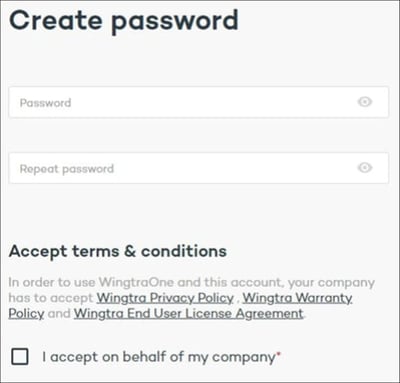This screenshot has height=383, width=400.
Task: Reveal Repeat password via eye icon
Action: (x=365, y=167)
